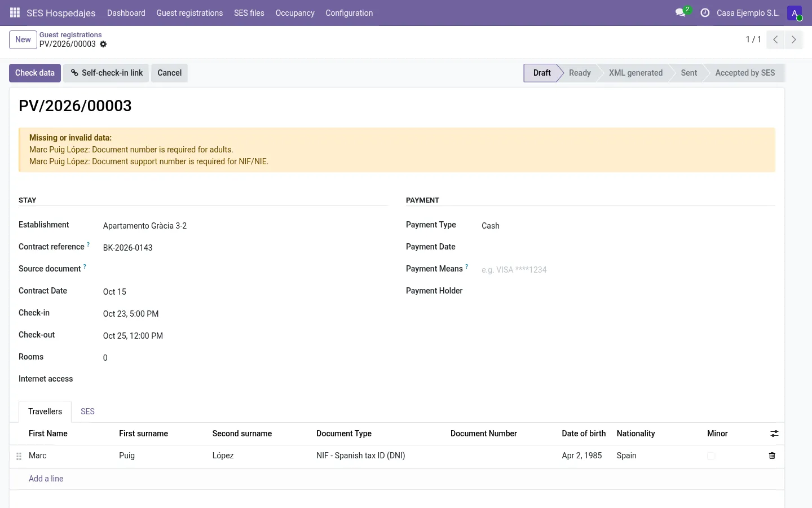This screenshot has height=508, width=812.
Task: Open the Contract Date picker
Action: click(x=245, y=292)
